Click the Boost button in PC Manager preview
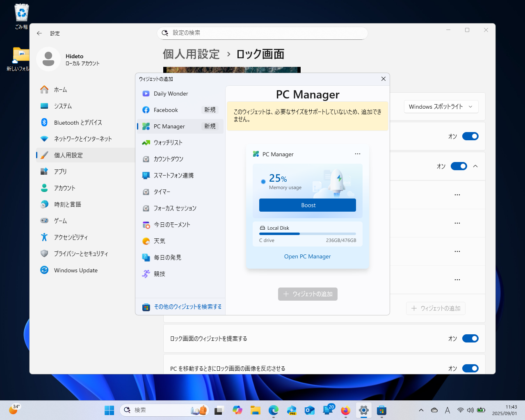The height and width of the screenshot is (420, 525). tap(307, 205)
